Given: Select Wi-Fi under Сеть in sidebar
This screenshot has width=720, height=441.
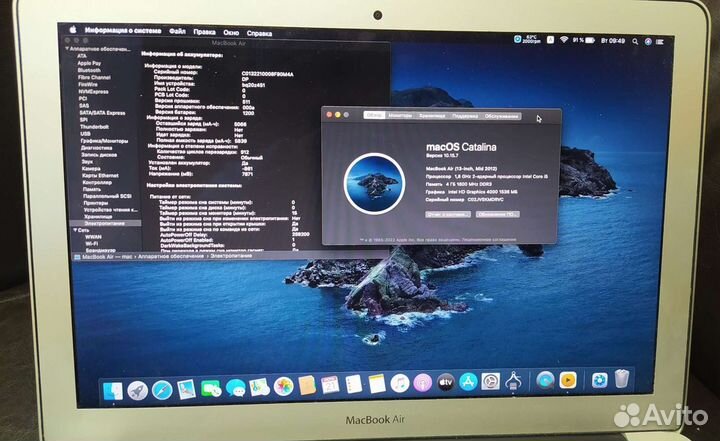Looking at the screenshot, I should [x=91, y=244].
